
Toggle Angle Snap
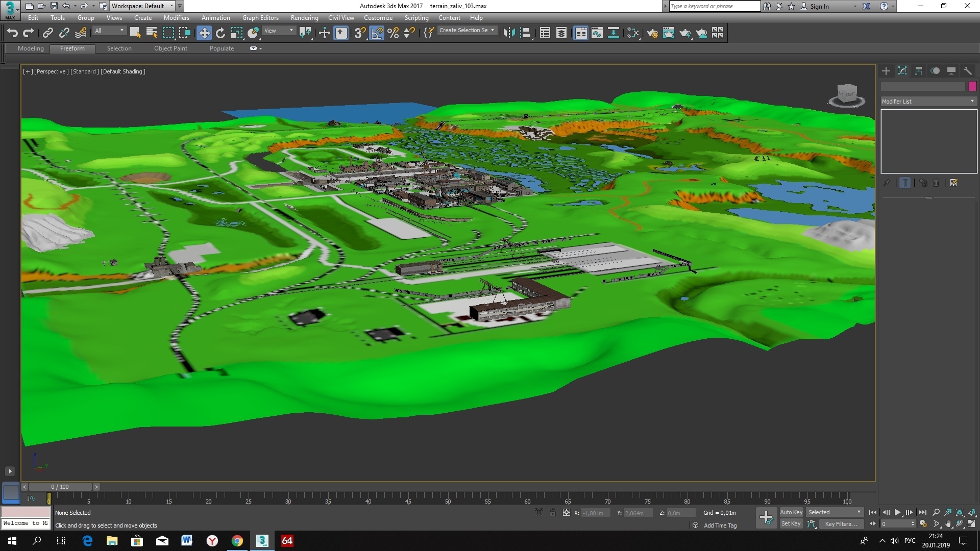(x=377, y=33)
